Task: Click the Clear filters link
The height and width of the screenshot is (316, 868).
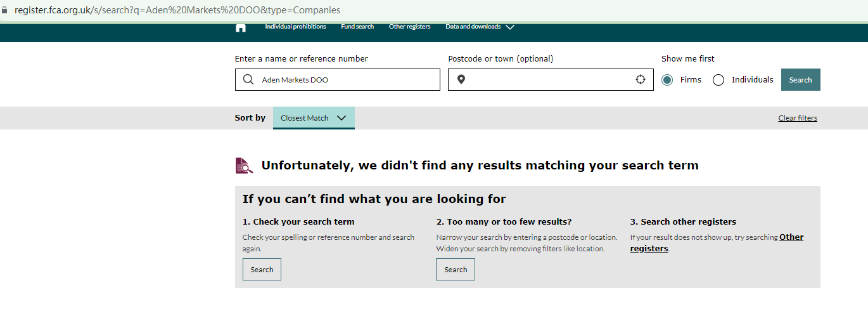Action: 798,118
